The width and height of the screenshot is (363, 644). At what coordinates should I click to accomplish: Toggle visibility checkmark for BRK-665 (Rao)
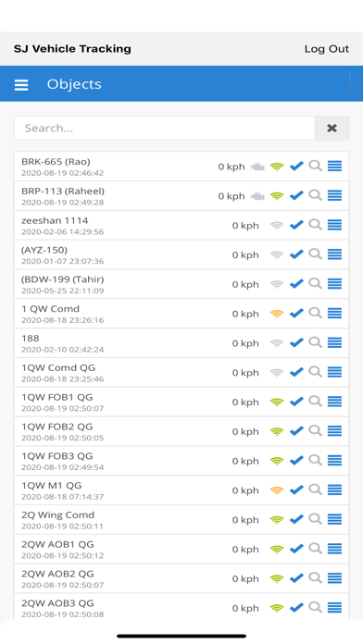tap(296, 166)
